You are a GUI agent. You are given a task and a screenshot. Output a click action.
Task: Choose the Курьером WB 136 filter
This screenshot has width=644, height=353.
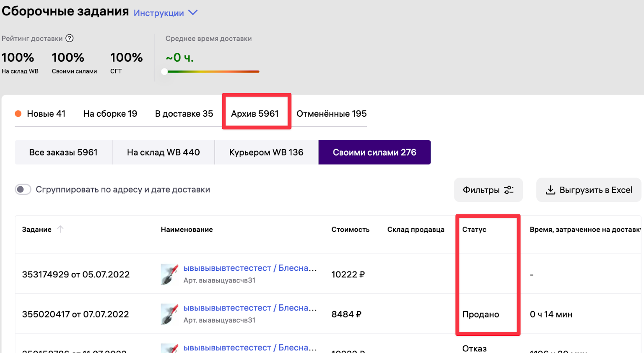tap(266, 152)
